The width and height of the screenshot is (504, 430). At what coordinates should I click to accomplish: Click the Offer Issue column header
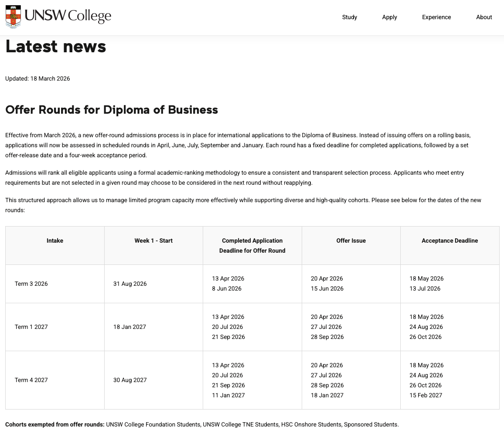[x=351, y=240]
